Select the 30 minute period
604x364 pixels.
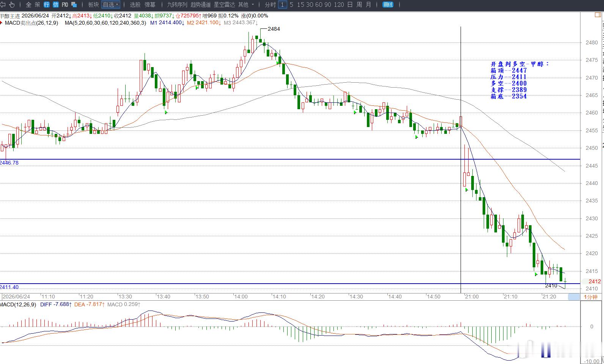310,5
